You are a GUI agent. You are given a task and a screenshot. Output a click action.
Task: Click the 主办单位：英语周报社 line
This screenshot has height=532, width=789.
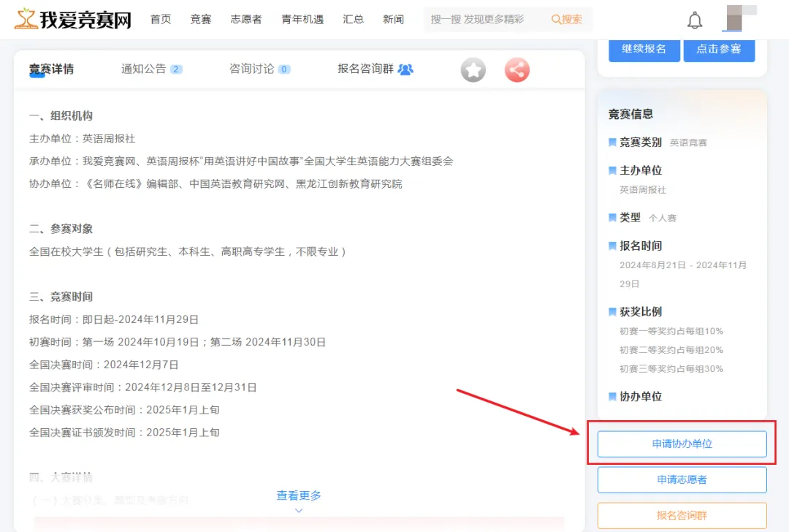point(82,138)
